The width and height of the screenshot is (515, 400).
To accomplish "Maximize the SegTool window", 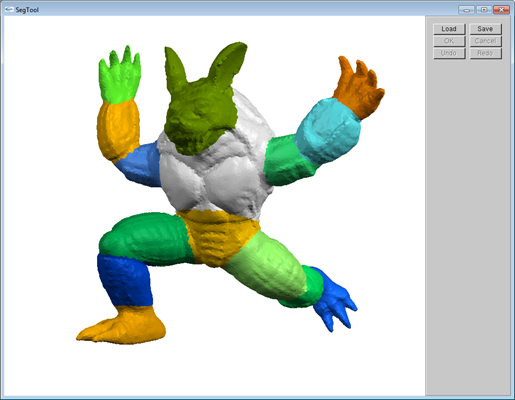I will [x=484, y=10].
